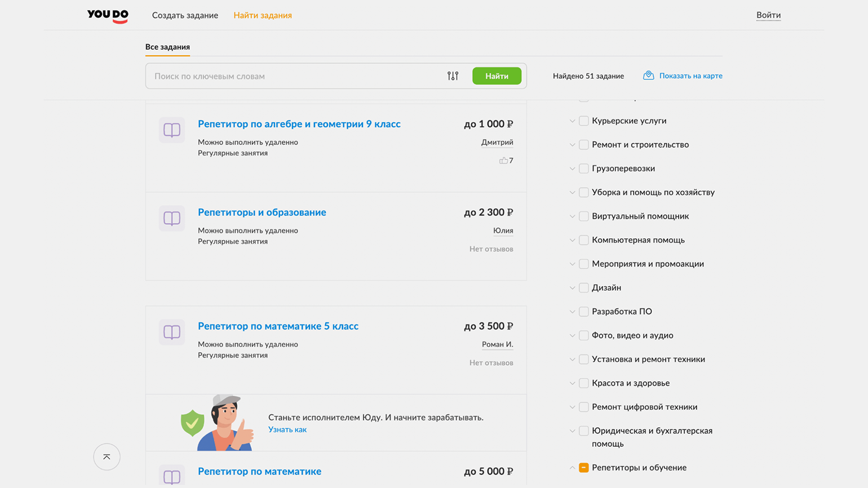Click thumbs-up review icon for Дмитрий
The height and width of the screenshot is (488, 868).
503,161
